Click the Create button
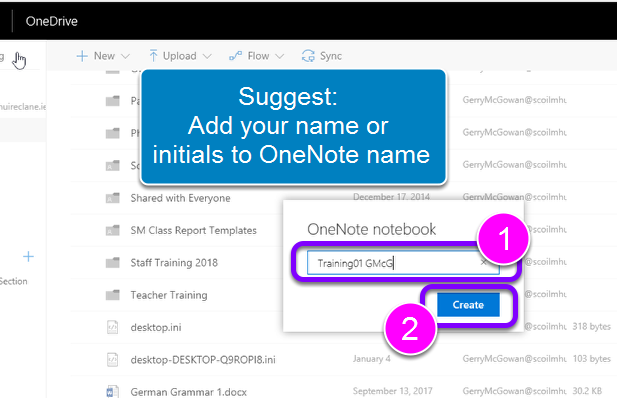 468,305
